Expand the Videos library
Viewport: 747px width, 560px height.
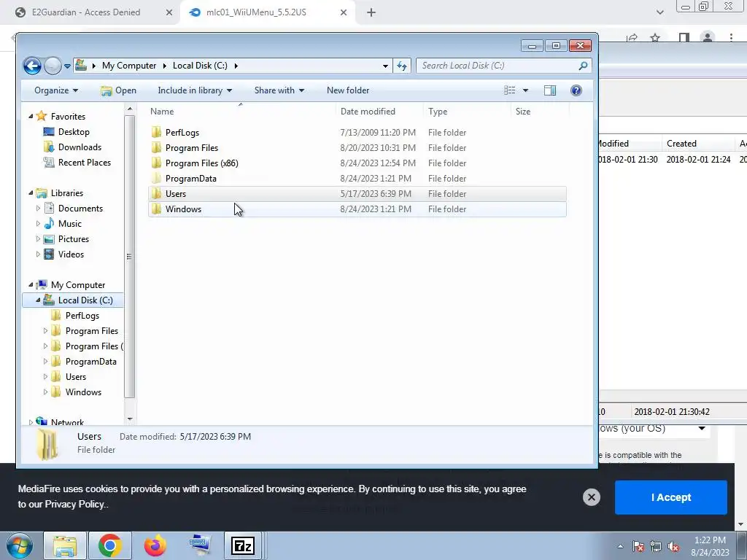click(38, 254)
